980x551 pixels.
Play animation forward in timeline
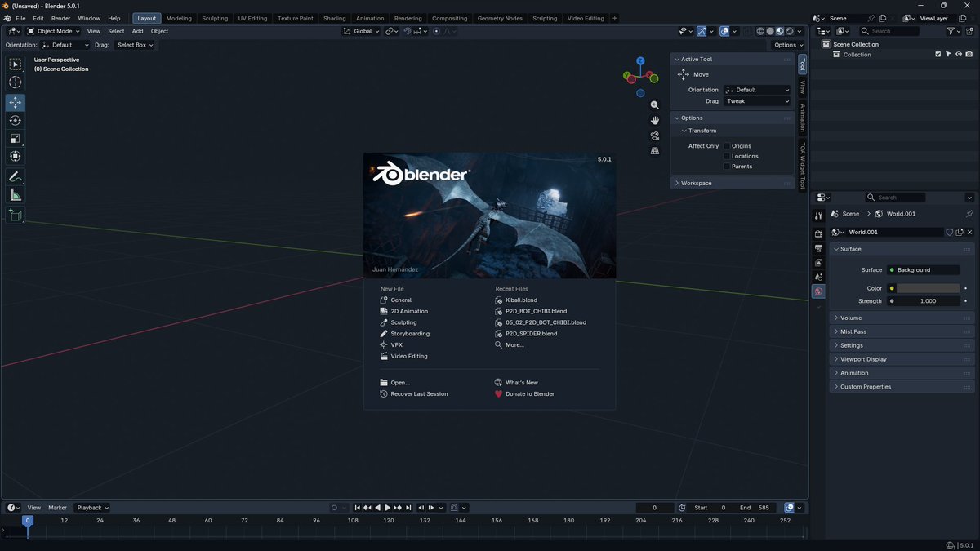(x=388, y=508)
